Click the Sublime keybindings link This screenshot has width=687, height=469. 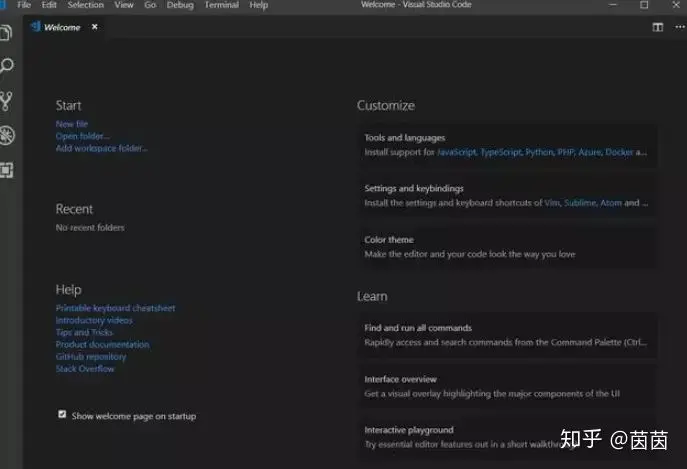click(x=580, y=203)
